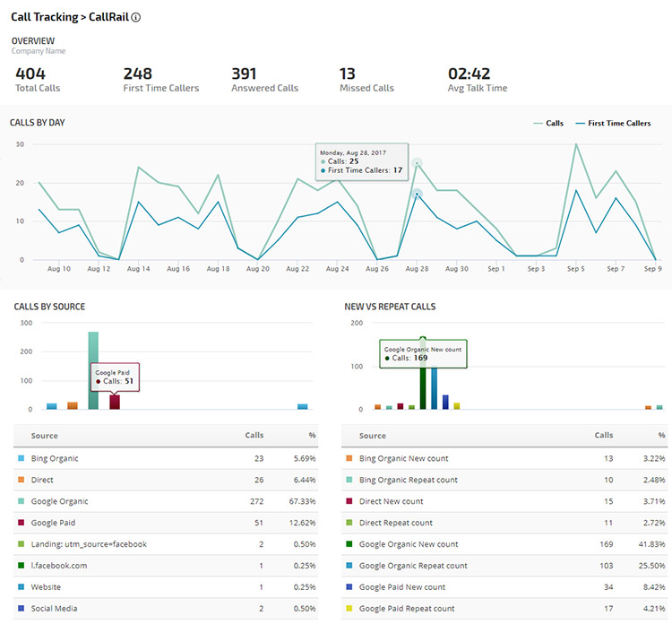The width and height of the screenshot is (672, 624).
Task: Sort Calls by Source table by Calls header
Action: [254, 436]
